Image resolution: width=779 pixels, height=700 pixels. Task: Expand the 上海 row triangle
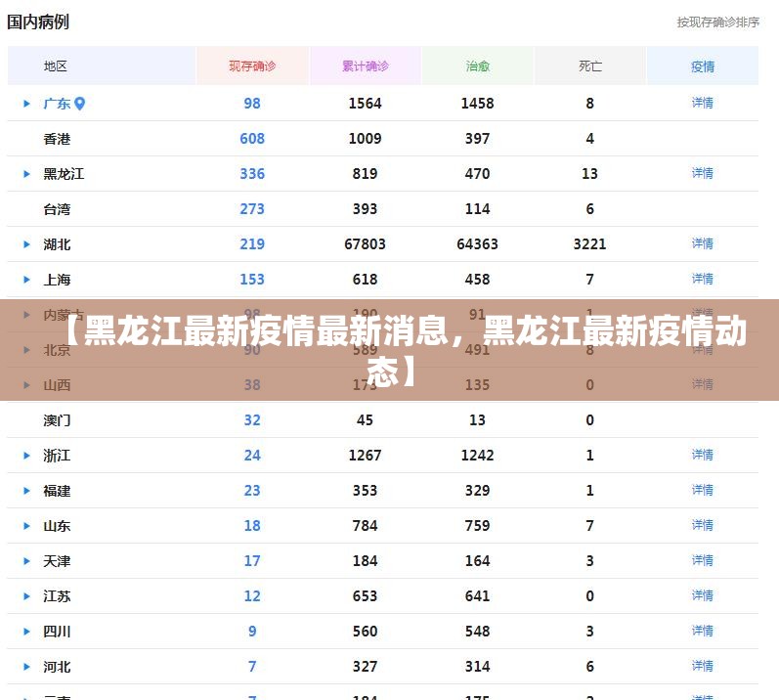26,280
